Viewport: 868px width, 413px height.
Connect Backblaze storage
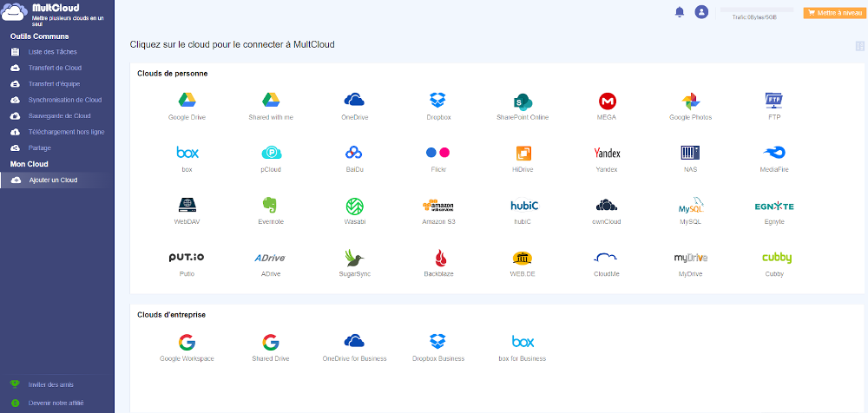coord(438,264)
